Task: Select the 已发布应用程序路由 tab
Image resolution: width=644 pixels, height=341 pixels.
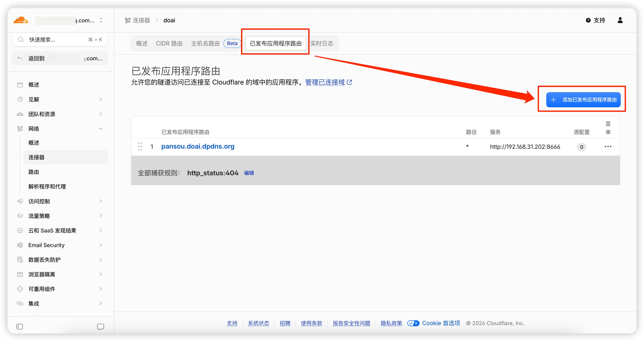Action: 275,43
